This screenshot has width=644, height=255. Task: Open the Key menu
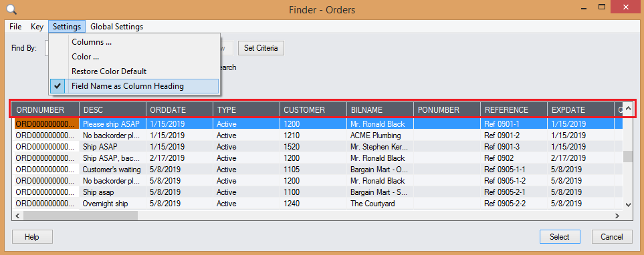(x=37, y=27)
